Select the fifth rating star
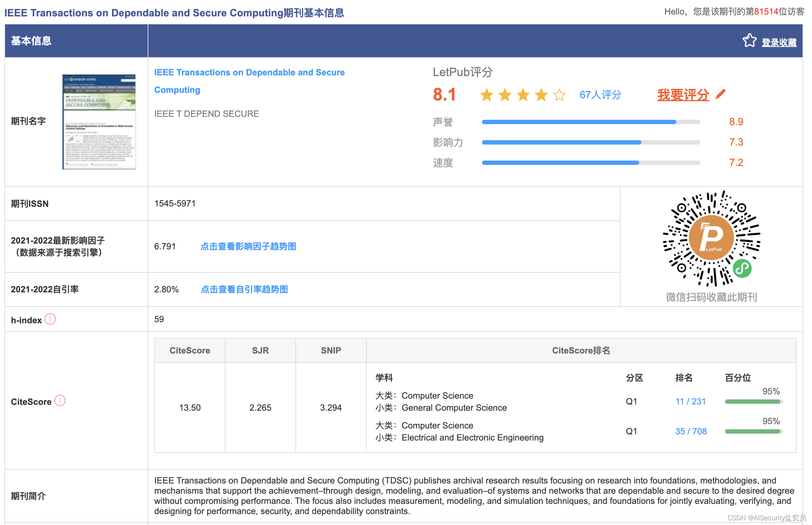812x525 pixels. pos(560,95)
